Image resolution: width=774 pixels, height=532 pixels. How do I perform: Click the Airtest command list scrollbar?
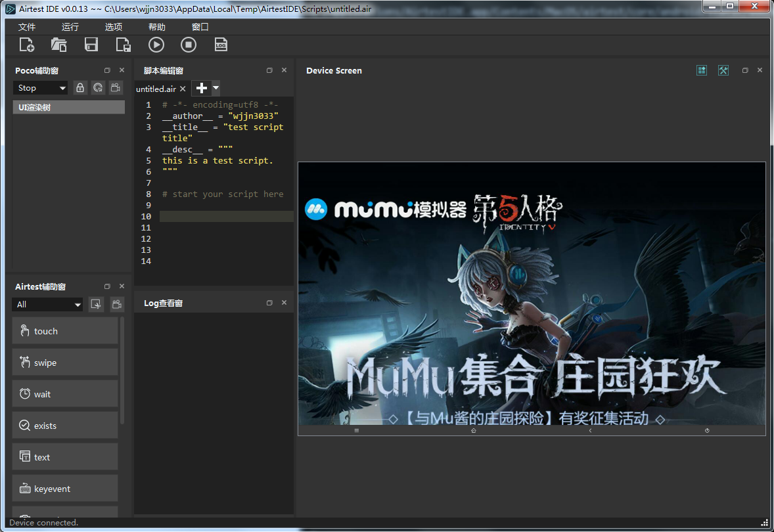[x=122, y=370]
